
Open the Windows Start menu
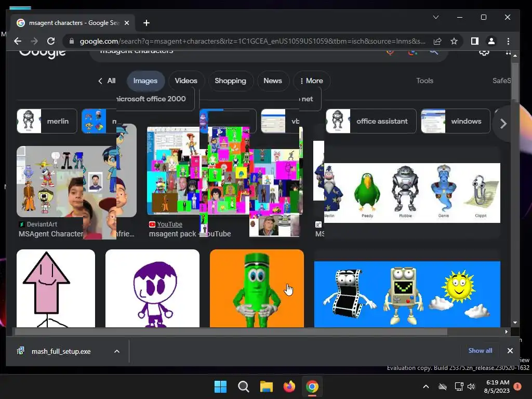click(x=220, y=387)
